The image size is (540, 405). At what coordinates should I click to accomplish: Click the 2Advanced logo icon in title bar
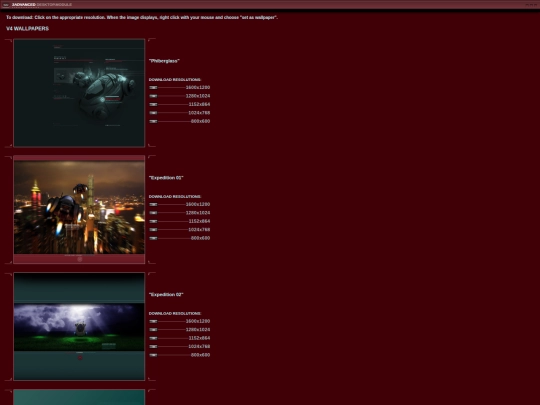click(x=6, y=5)
